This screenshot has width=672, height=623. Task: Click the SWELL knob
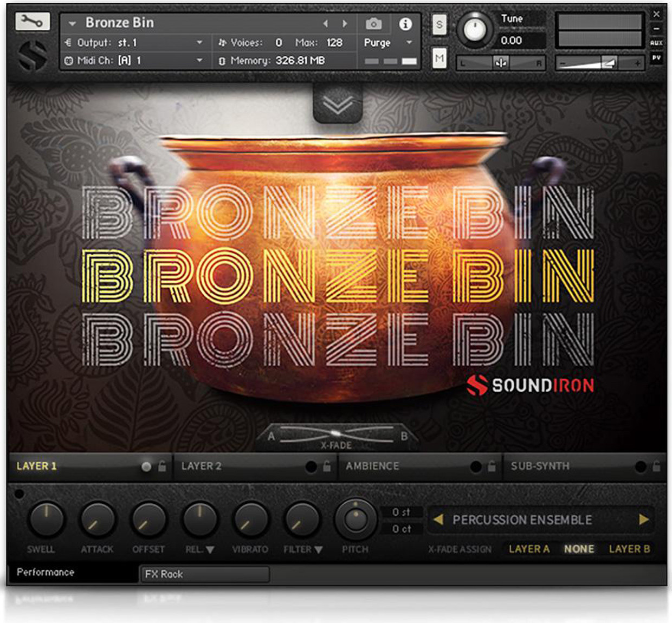(46, 519)
